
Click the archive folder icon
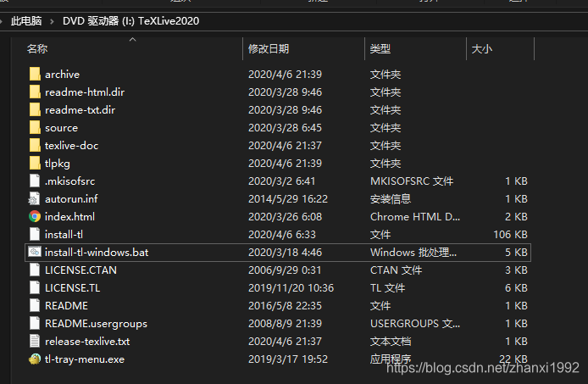coord(35,74)
